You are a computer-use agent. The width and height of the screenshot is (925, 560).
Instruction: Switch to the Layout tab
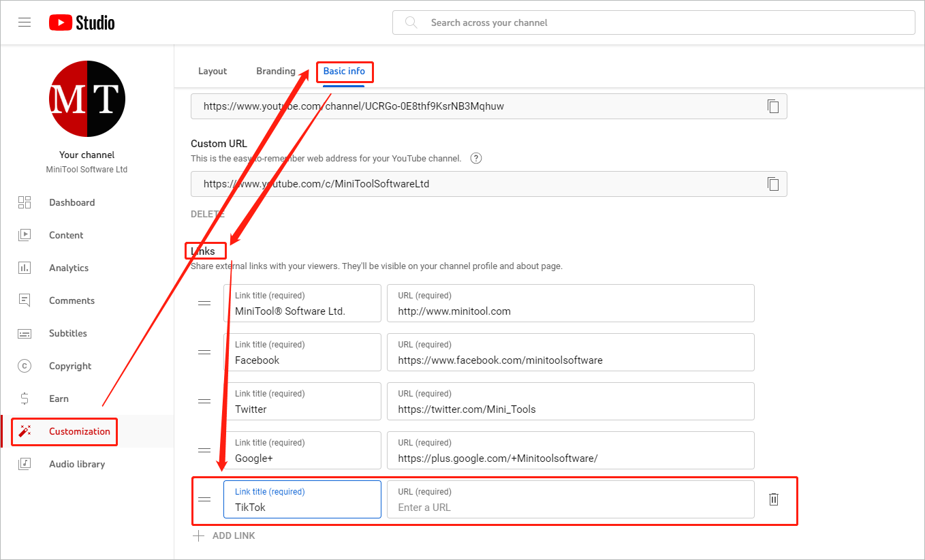pyautogui.click(x=213, y=71)
